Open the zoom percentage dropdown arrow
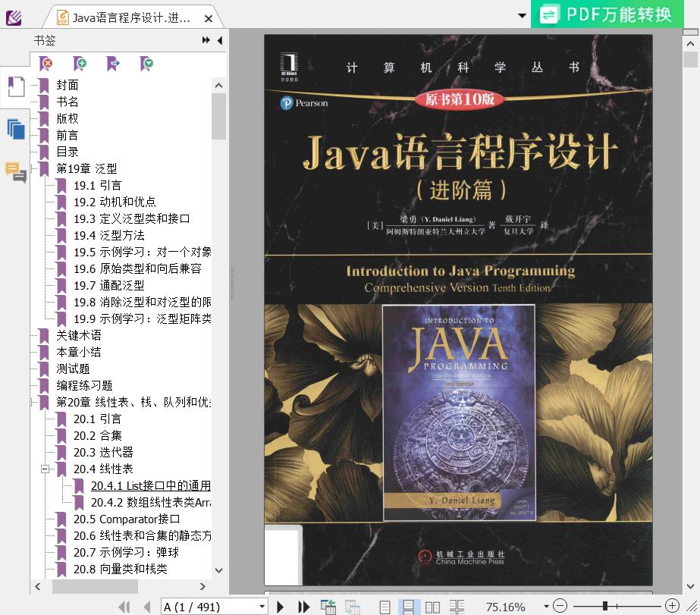 pyautogui.click(x=546, y=607)
